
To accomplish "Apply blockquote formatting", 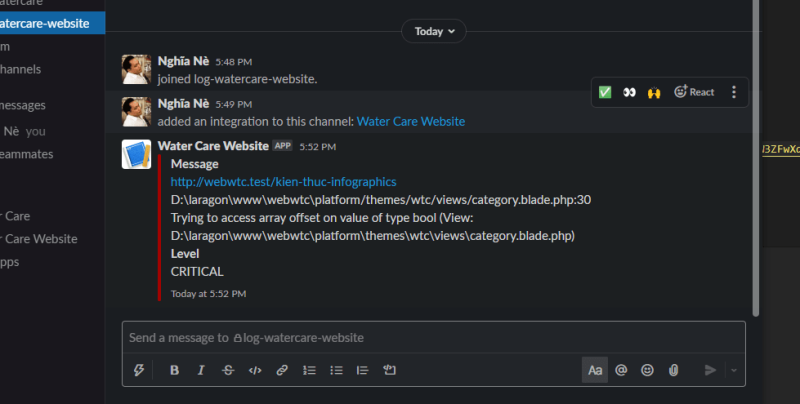I will point(363,370).
